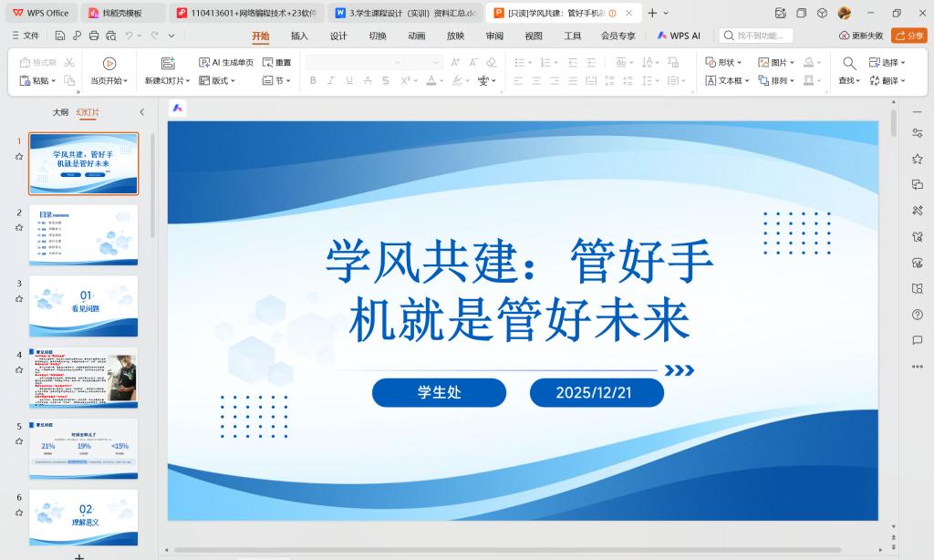Open the 动画 animation tab
The width and height of the screenshot is (934, 560).
(417, 36)
